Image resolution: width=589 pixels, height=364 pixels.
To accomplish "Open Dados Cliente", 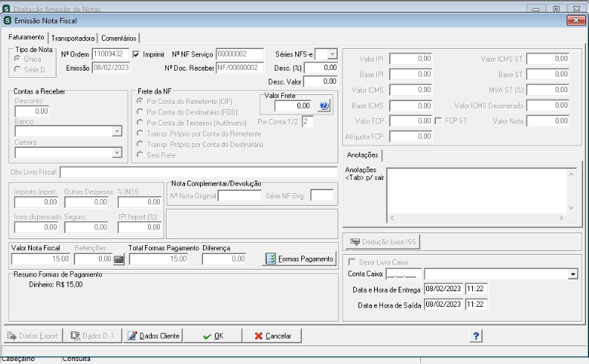I will 153,336.
